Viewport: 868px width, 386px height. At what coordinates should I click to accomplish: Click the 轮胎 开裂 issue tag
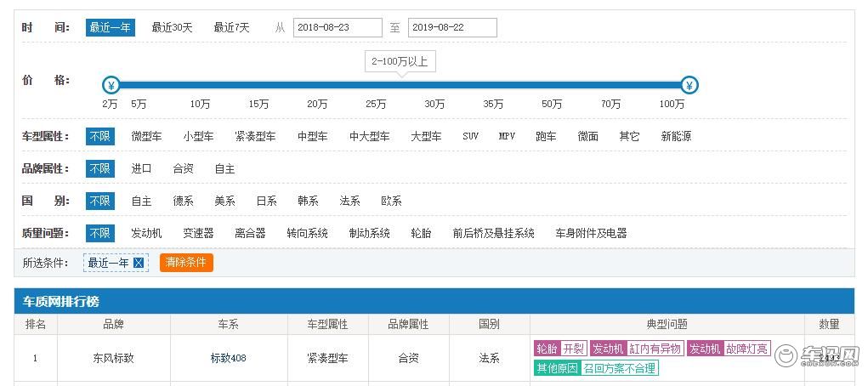[x=560, y=349]
